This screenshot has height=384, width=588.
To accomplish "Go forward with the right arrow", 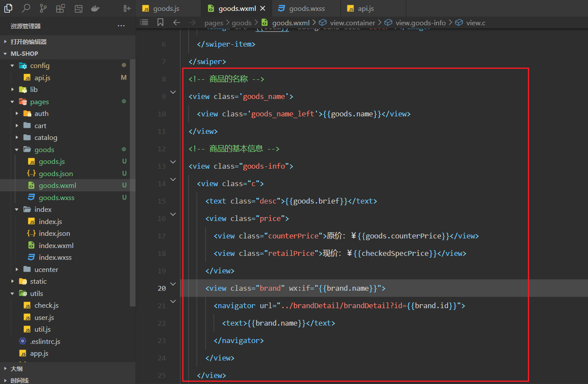I will coord(192,22).
